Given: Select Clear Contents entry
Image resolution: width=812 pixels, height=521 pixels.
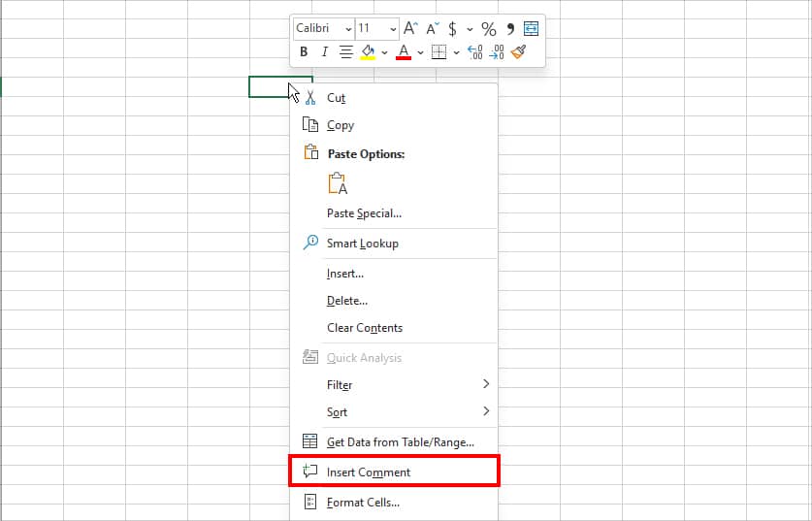Looking at the screenshot, I should click(x=394, y=328).
